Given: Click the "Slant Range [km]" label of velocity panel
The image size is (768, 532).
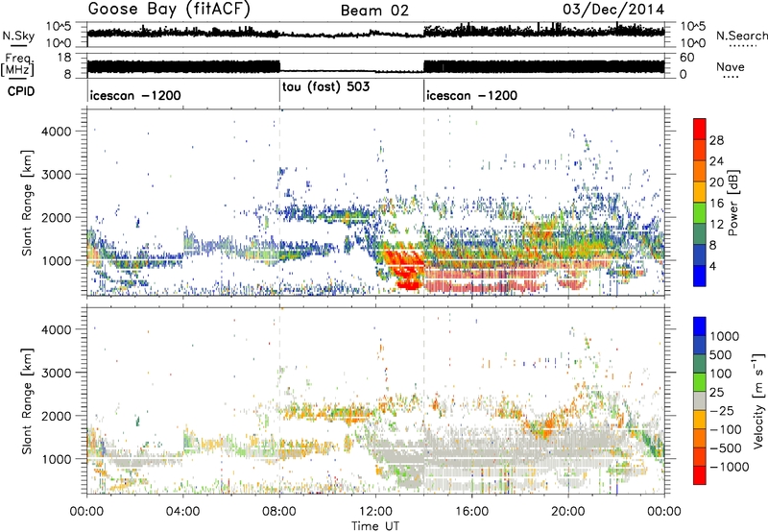Looking at the screenshot, I should (27, 400).
